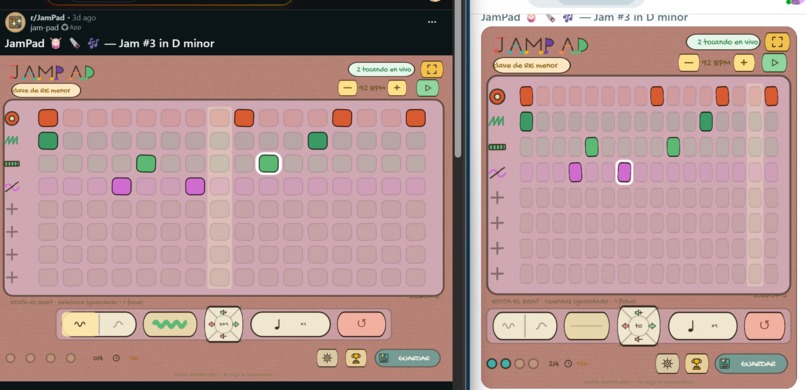This screenshot has height=390, width=806.
Task: Toggle first green sawtooth-row pad in left window
Action: coord(48,141)
